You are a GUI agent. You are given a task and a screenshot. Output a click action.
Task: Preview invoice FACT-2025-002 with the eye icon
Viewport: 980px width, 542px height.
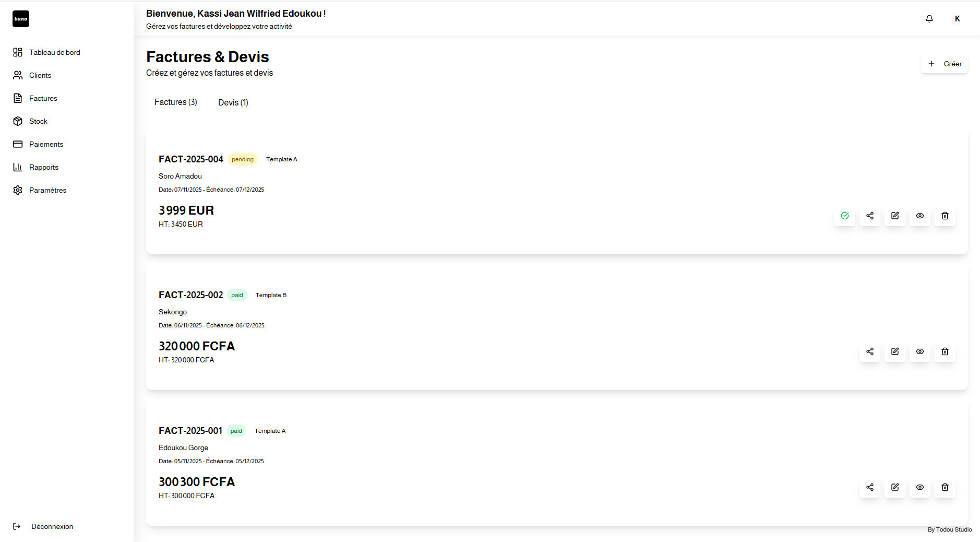[x=919, y=351]
